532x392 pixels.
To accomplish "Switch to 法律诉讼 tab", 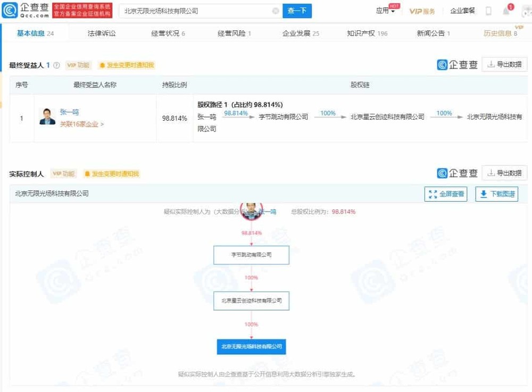I will [102, 33].
